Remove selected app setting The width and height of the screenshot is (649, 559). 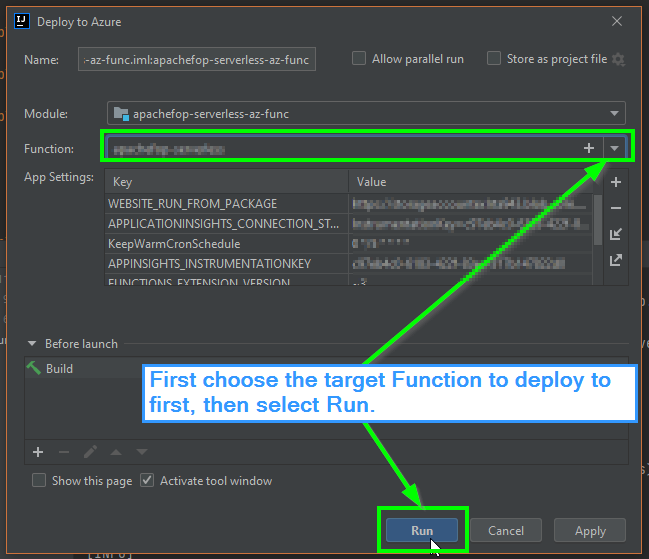pos(616,208)
